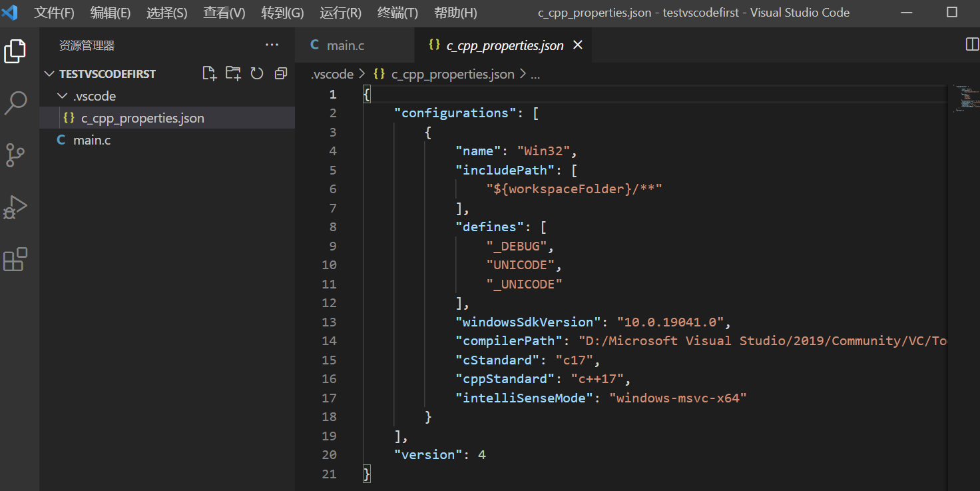This screenshot has width=980, height=491.
Task: Click the .vscode breadcrumb segment
Action: (x=332, y=74)
